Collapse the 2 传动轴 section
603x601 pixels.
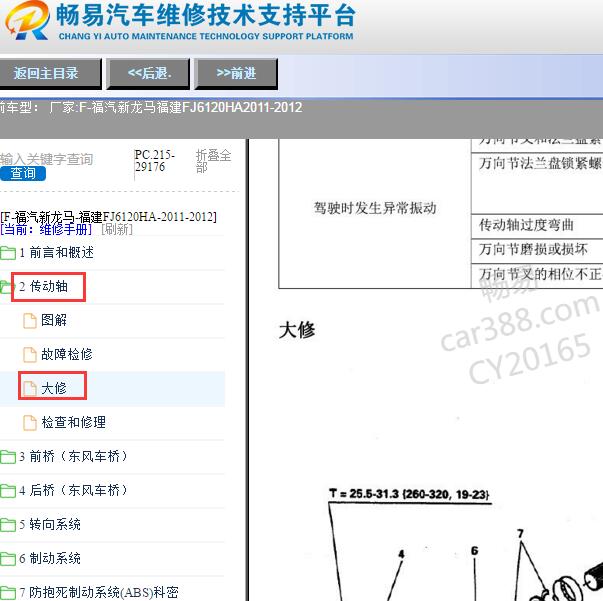click(43, 286)
